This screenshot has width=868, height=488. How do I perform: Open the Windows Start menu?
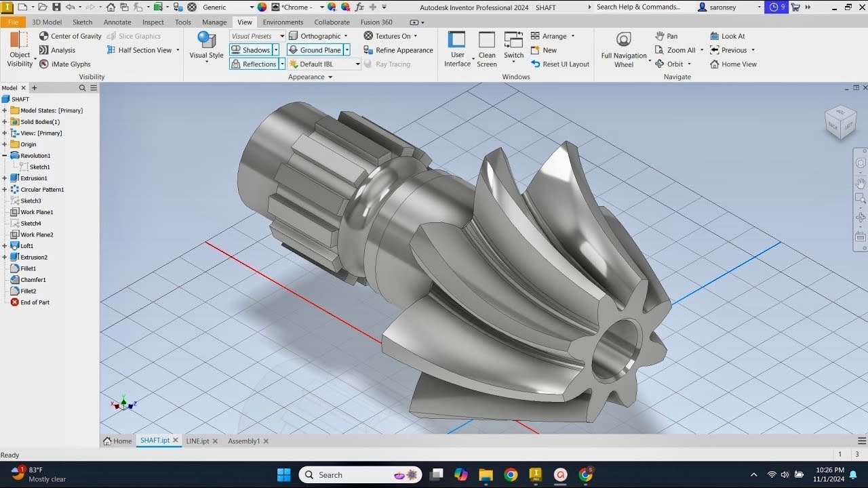[283, 474]
